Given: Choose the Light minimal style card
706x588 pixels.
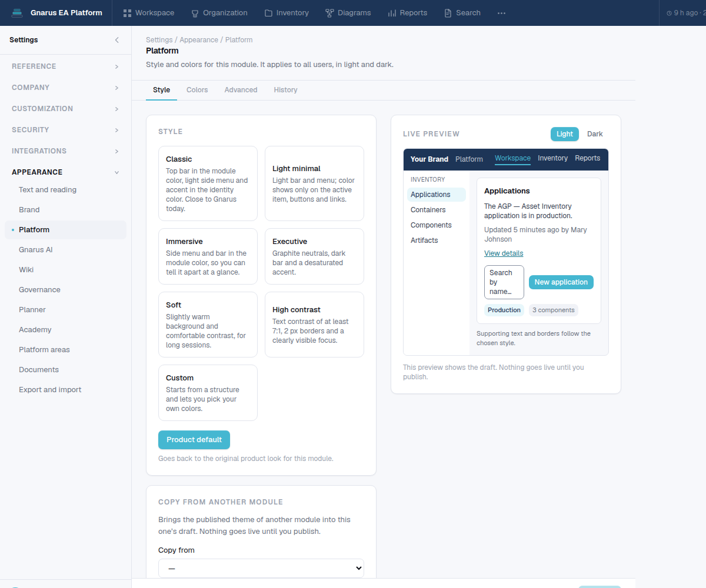Looking at the screenshot, I should click(x=314, y=183).
